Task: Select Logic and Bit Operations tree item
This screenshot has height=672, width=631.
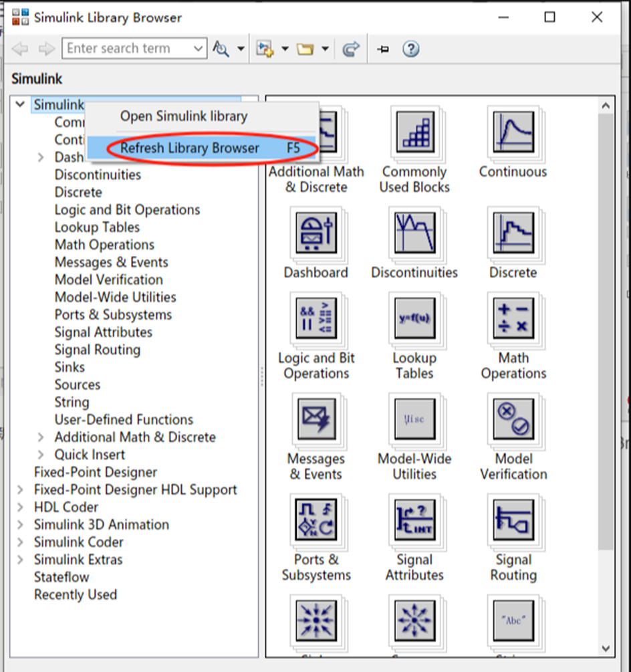Action: [x=127, y=210]
